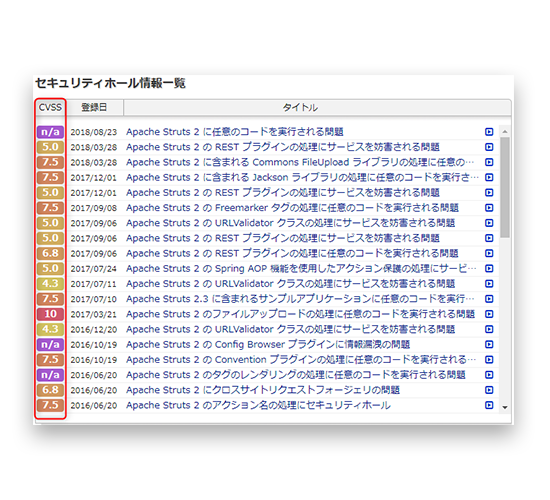
Task: Open detail icon for 2017/03/21 file upload row
Action: click(x=489, y=314)
